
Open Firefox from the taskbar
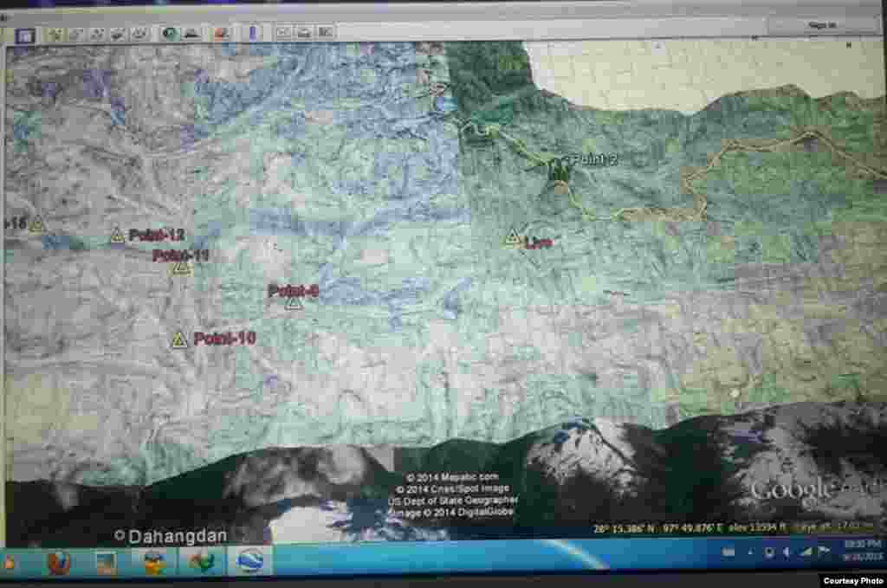(x=59, y=563)
